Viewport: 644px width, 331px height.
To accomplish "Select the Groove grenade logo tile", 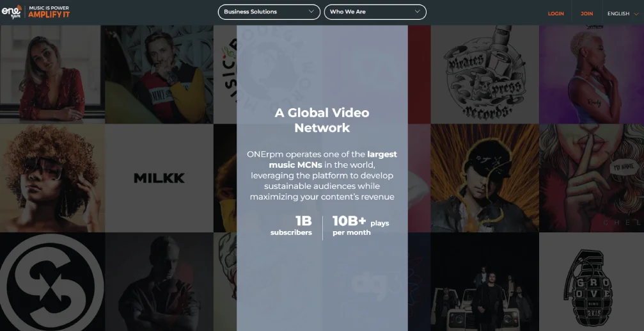I will click(592, 282).
